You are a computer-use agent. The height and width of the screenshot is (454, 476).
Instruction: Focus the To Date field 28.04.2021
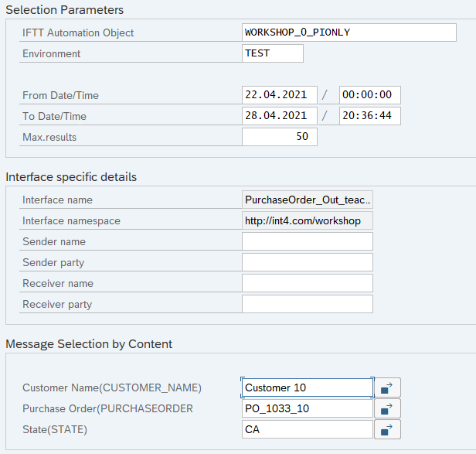279,116
